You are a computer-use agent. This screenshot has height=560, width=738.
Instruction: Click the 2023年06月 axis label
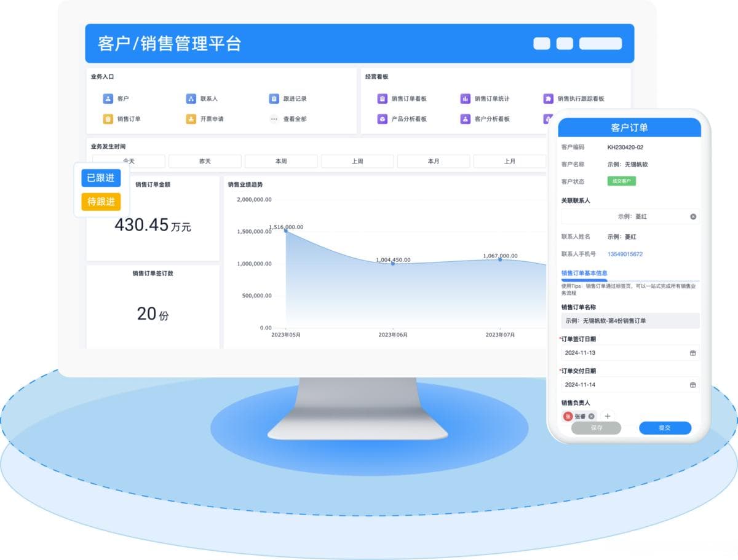click(x=393, y=335)
